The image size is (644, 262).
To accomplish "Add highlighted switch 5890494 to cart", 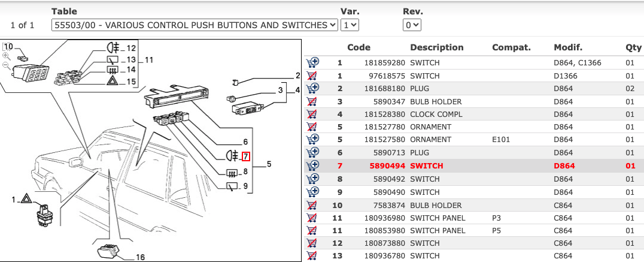I will point(312,165).
